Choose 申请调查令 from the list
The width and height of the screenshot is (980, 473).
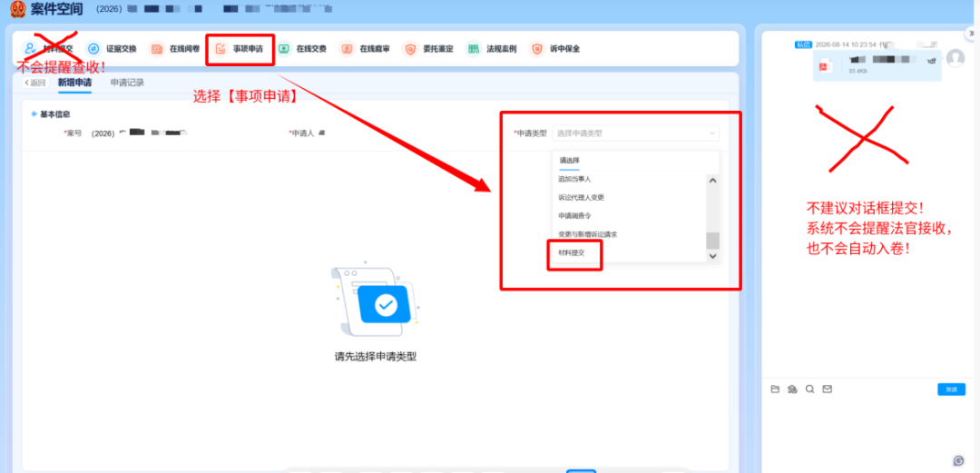[x=574, y=216]
